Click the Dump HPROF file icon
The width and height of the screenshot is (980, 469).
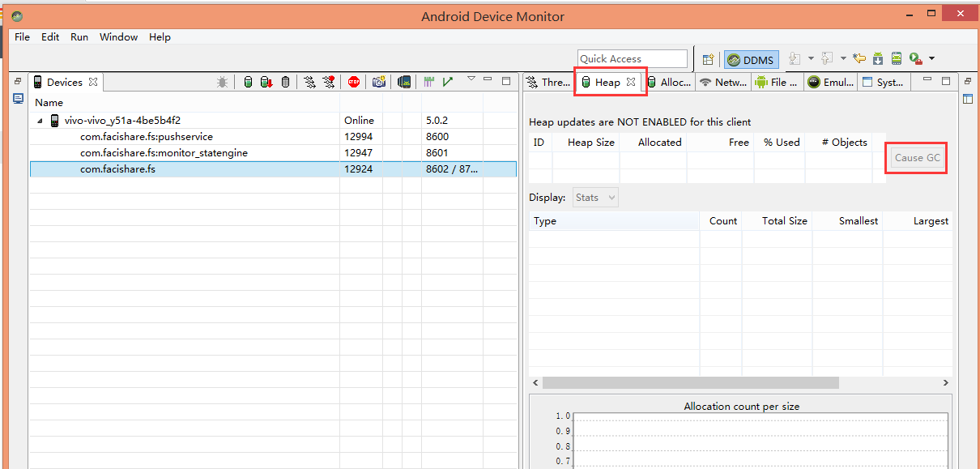(x=266, y=82)
